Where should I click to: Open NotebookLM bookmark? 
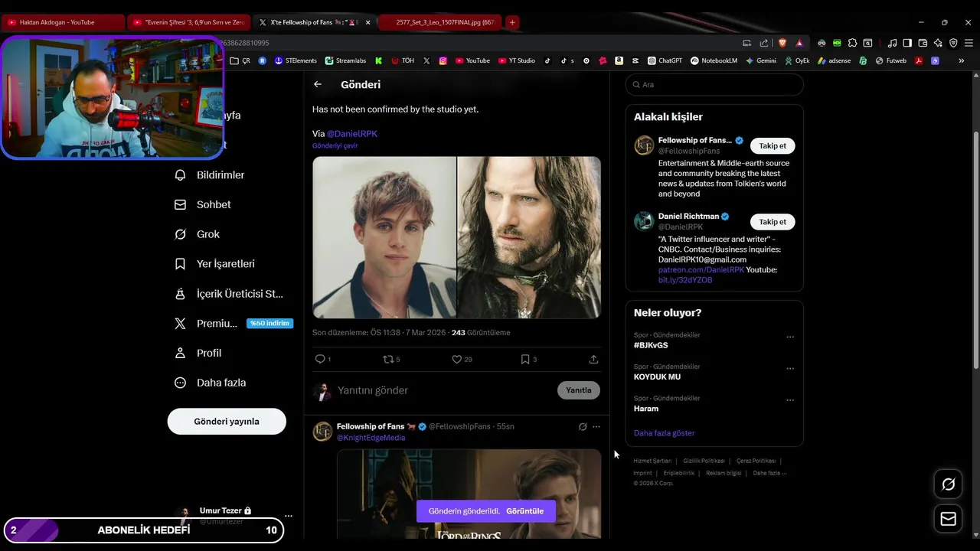point(714,60)
